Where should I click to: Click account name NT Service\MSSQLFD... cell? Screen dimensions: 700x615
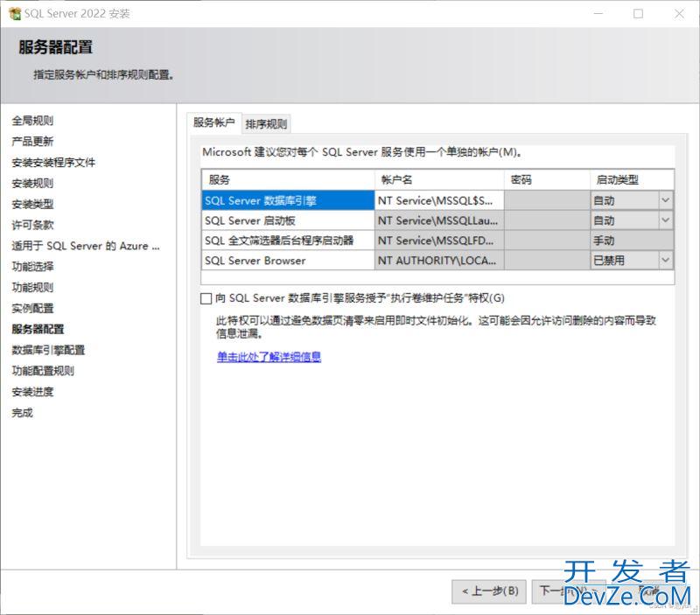pos(439,241)
